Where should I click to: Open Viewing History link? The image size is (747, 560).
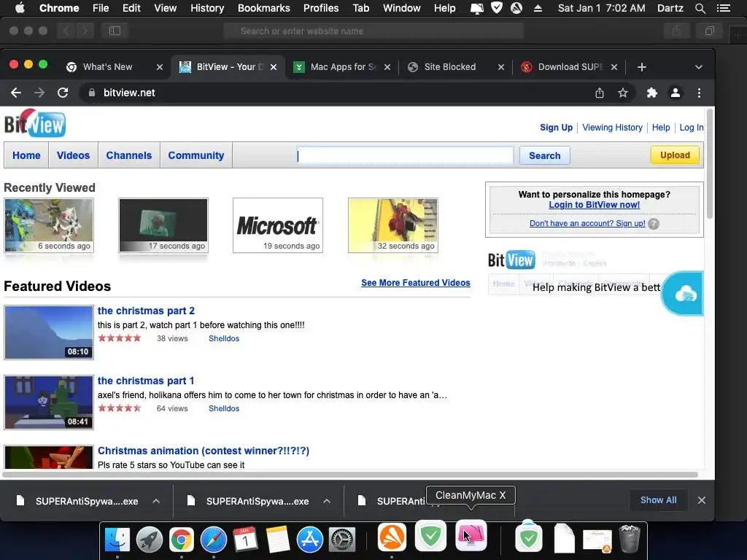[612, 128]
